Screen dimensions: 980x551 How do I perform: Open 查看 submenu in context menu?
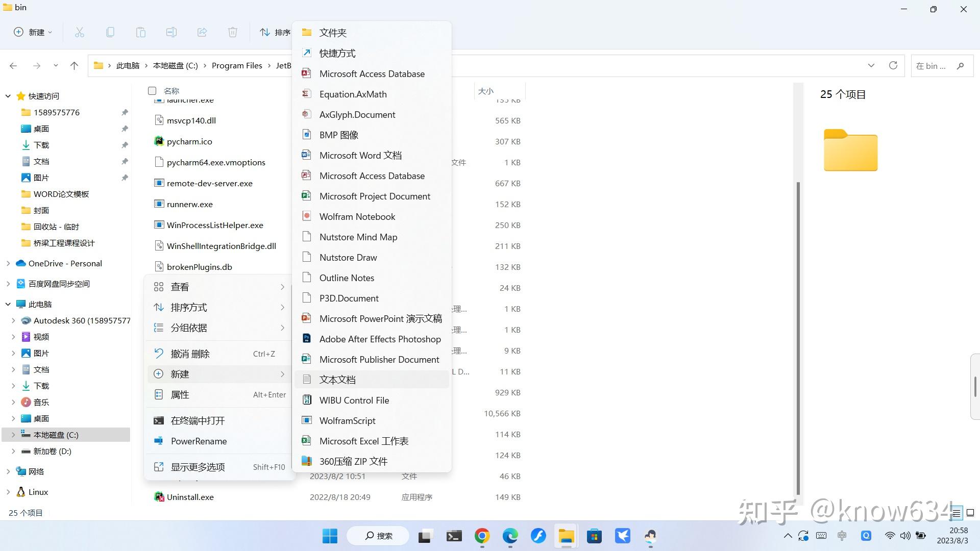coord(219,287)
